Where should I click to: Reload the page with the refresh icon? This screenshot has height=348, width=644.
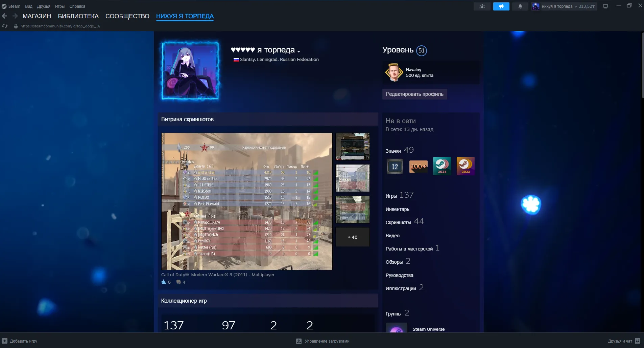pyautogui.click(x=5, y=26)
